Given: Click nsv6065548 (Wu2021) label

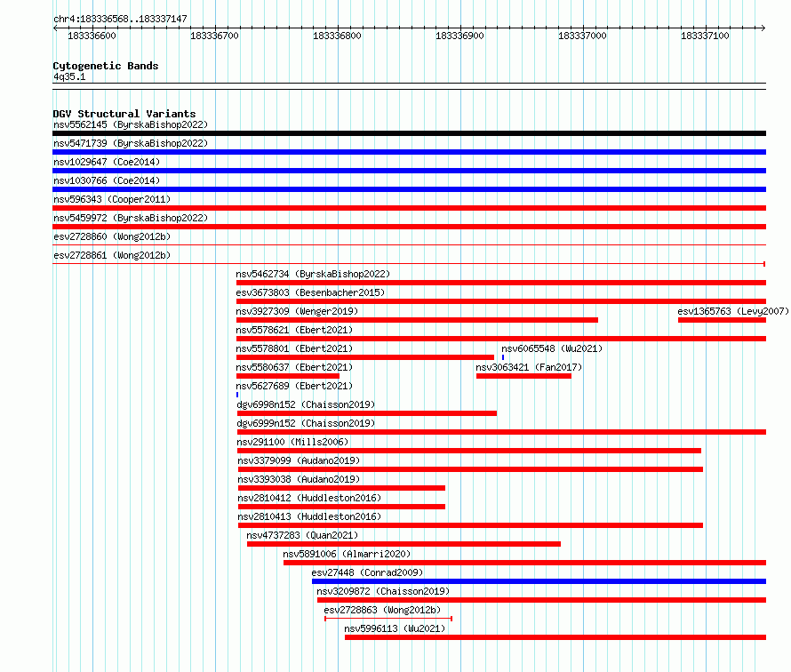Looking at the screenshot, I should click(x=552, y=348).
